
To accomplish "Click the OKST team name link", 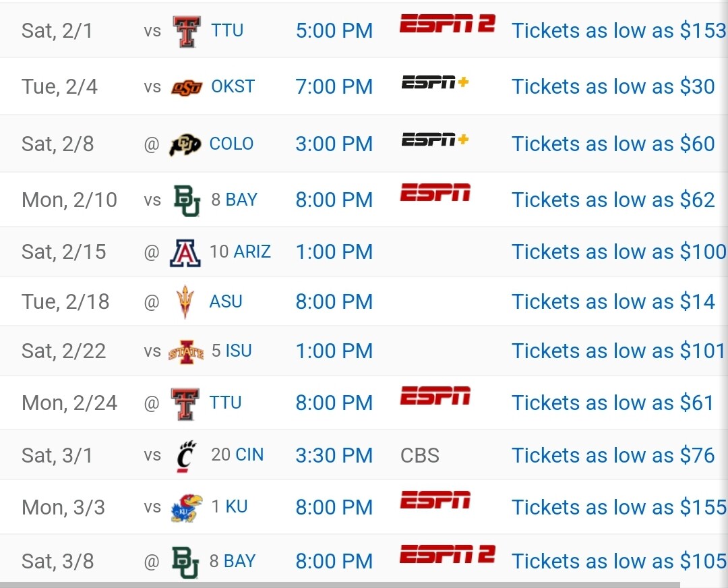I will (x=233, y=86).
